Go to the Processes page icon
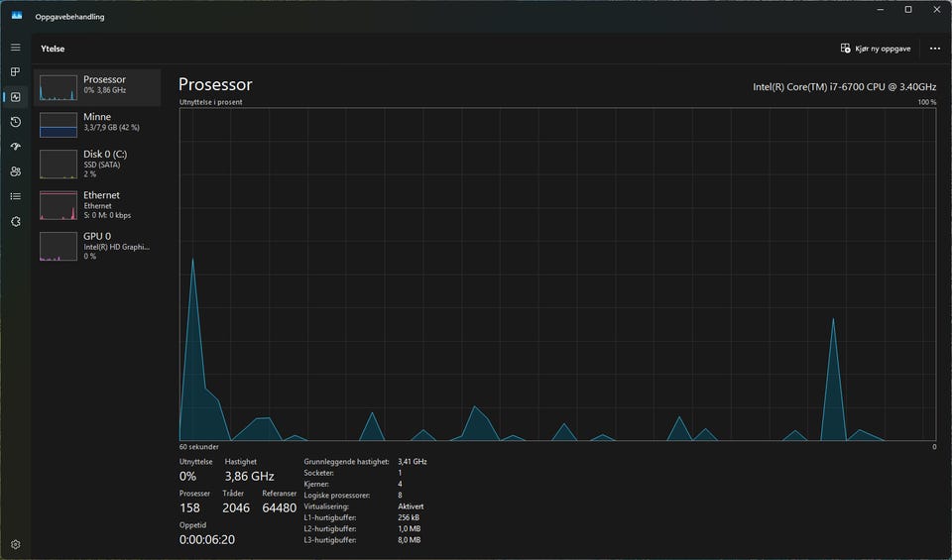The height and width of the screenshot is (560, 952). click(15, 72)
